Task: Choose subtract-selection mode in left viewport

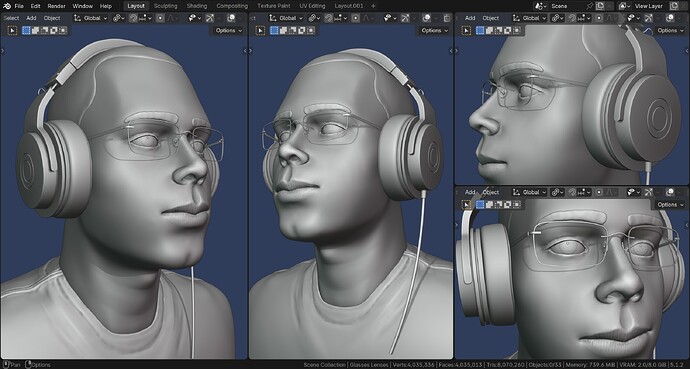Action: [44, 30]
